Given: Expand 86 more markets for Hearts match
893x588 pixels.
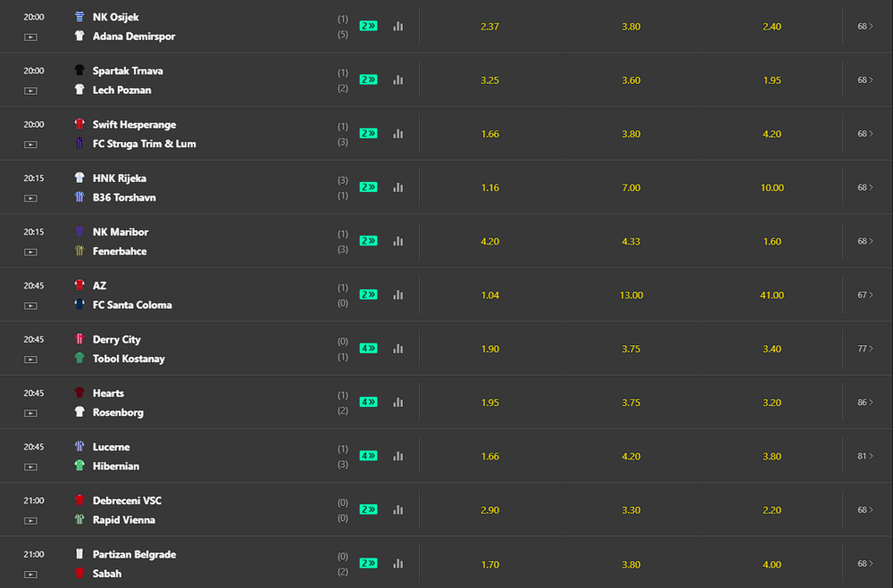Looking at the screenshot, I should [x=865, y=402].
